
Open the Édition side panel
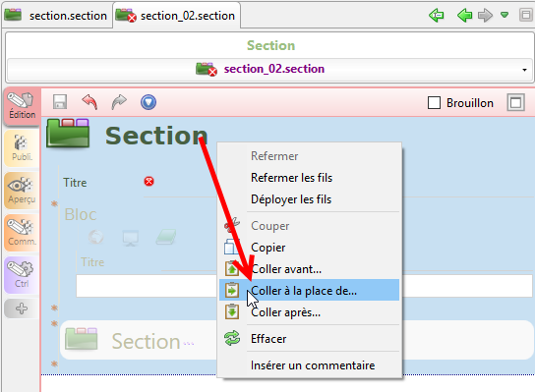[22, 106]
